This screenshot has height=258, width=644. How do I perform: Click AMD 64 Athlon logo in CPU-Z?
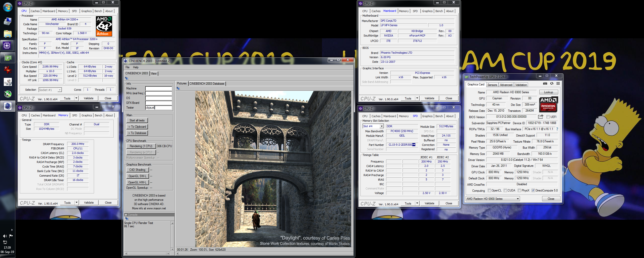tap(104, 26)
